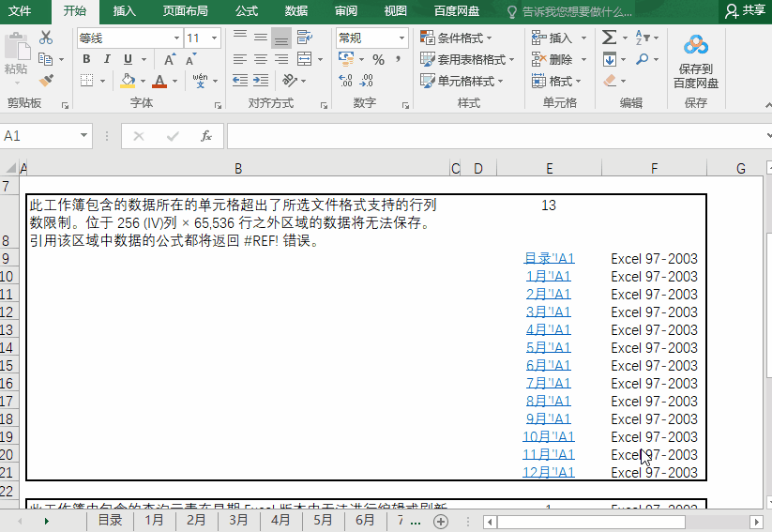Align text left
Screen dimensions: 772x532
point(240,60)
